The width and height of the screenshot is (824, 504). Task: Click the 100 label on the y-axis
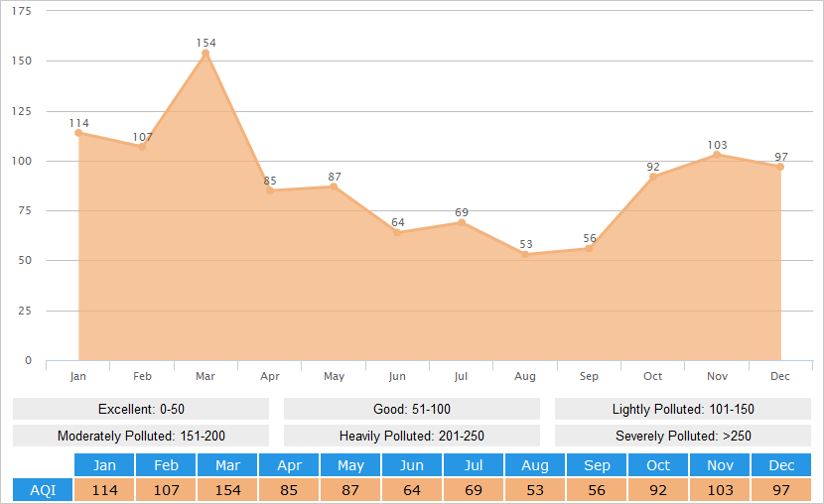(22, 161)
